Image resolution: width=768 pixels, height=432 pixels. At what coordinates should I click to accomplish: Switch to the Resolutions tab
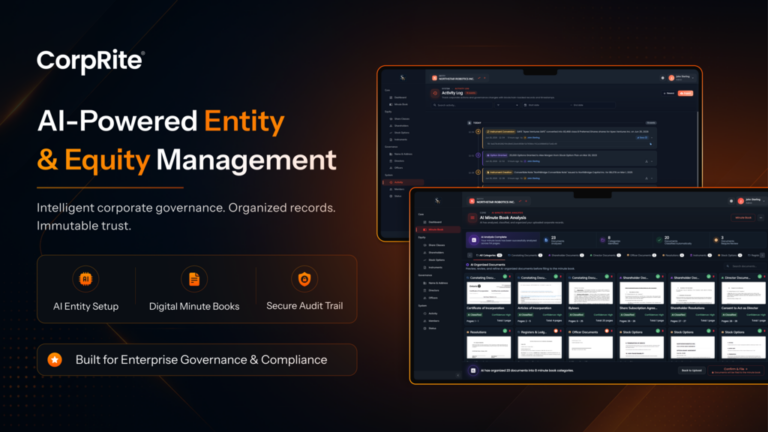(x=673, y=255)
